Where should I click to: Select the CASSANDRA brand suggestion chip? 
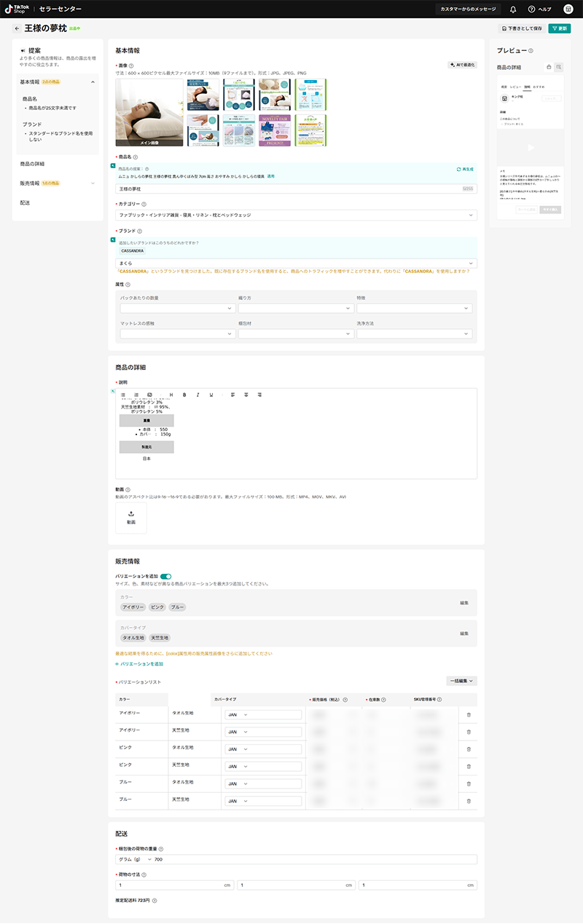coord(133,250)
